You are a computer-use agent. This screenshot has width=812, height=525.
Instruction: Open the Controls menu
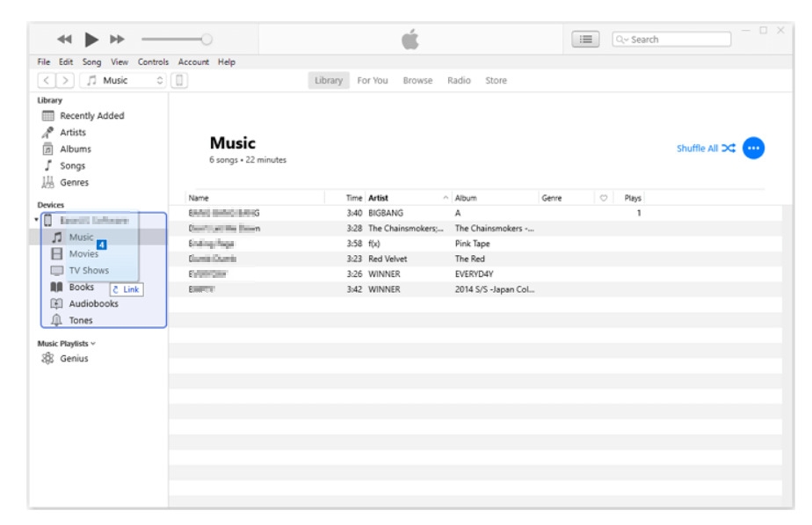tap(153, 62)
